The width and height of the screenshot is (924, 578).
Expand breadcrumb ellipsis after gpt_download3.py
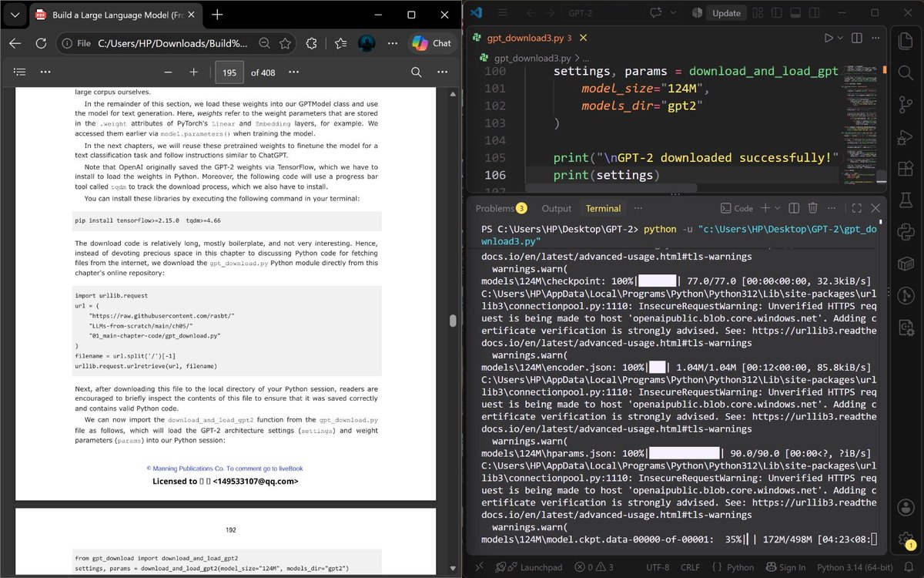tap(586, 58)
